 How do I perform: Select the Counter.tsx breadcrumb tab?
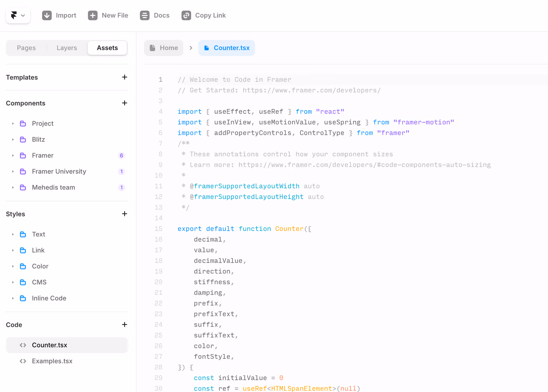click(x=227, y=48)
